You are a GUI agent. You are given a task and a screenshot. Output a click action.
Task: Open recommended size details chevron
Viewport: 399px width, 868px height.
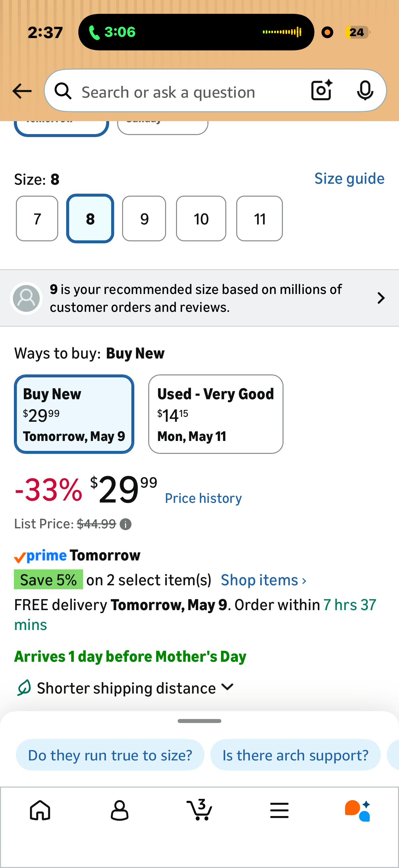tap(381, 298)
